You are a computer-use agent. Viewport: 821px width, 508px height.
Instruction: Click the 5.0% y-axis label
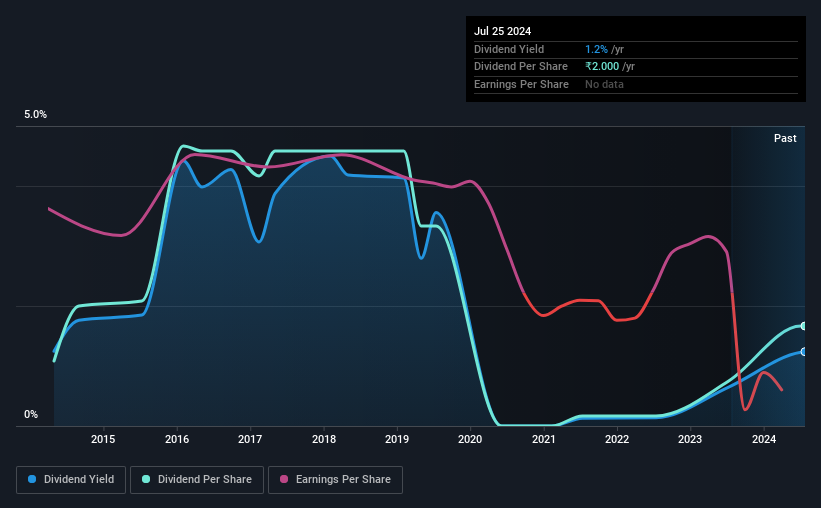tap(35, 115)
